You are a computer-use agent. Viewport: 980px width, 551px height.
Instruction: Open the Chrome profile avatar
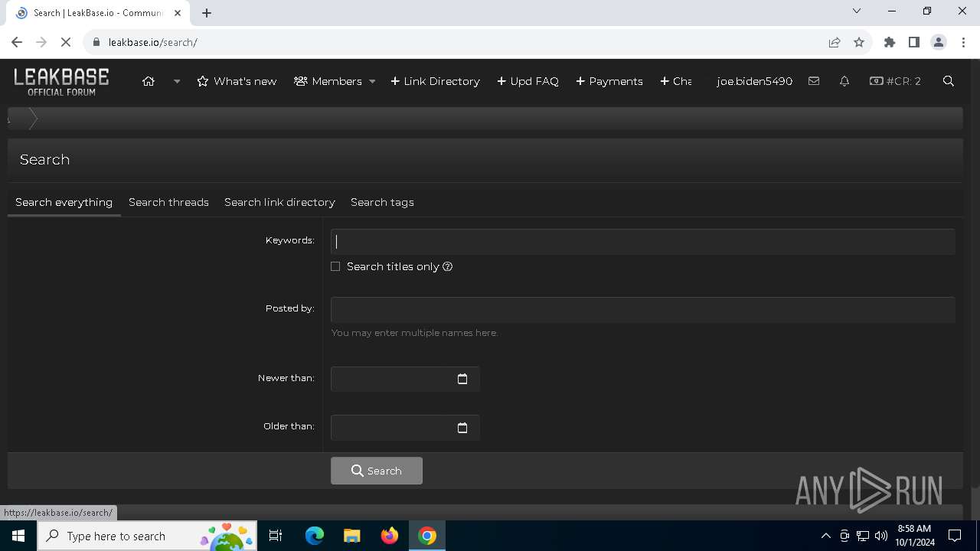939,42
